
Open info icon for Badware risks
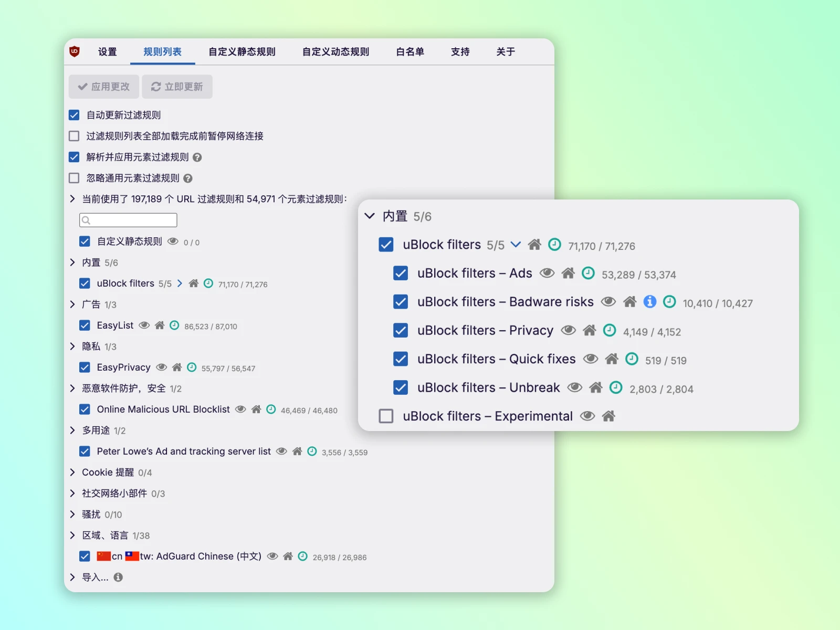point(650,301)
